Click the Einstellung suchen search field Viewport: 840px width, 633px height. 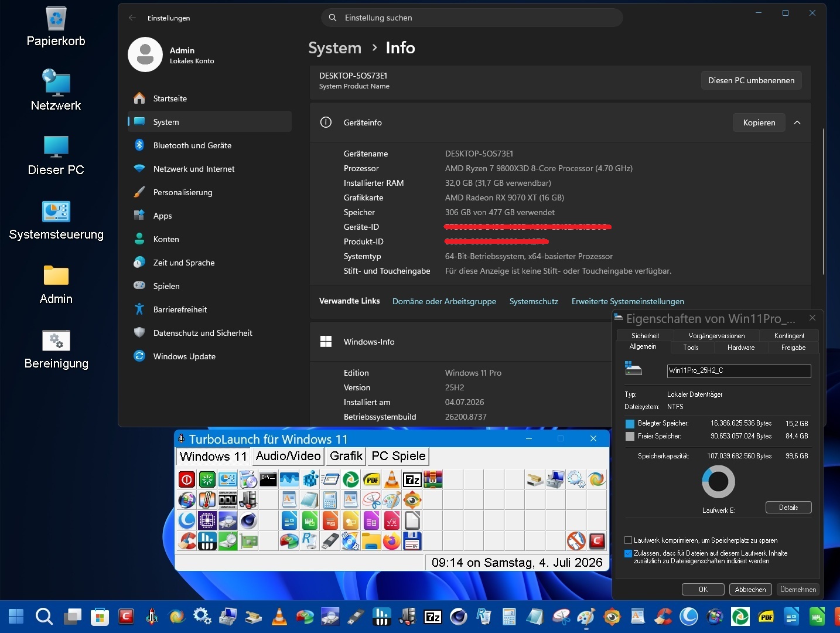tap(472, 18)
